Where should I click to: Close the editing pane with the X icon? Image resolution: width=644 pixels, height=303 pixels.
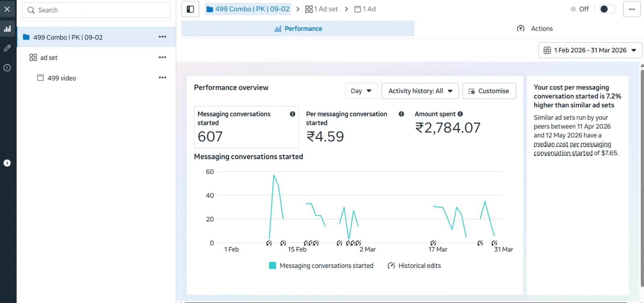pos(7,9)
